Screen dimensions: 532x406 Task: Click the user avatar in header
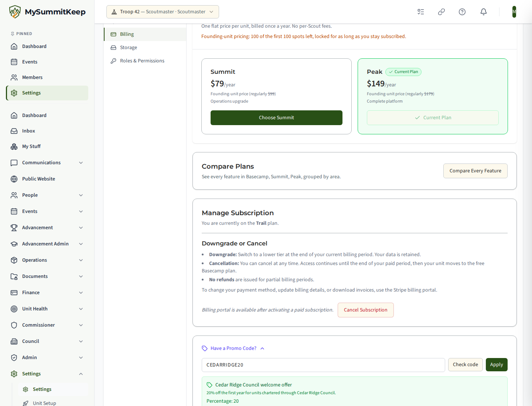[514, 12]
